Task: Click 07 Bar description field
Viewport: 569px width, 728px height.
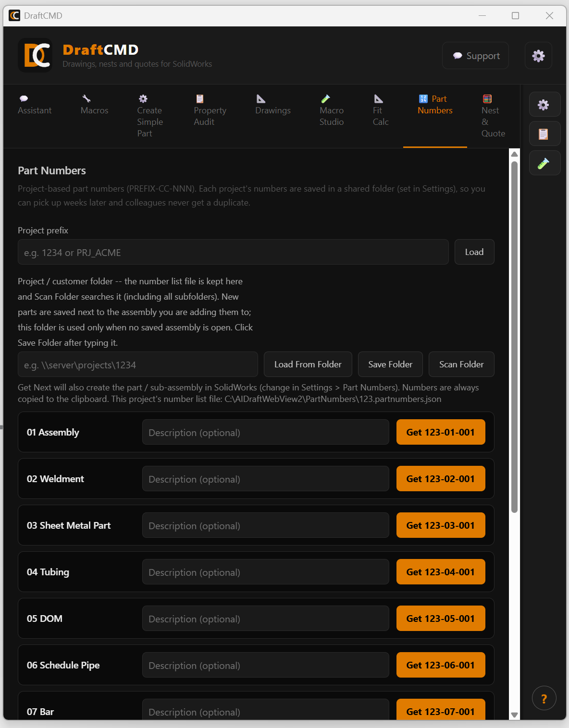Action: [266, 710]
